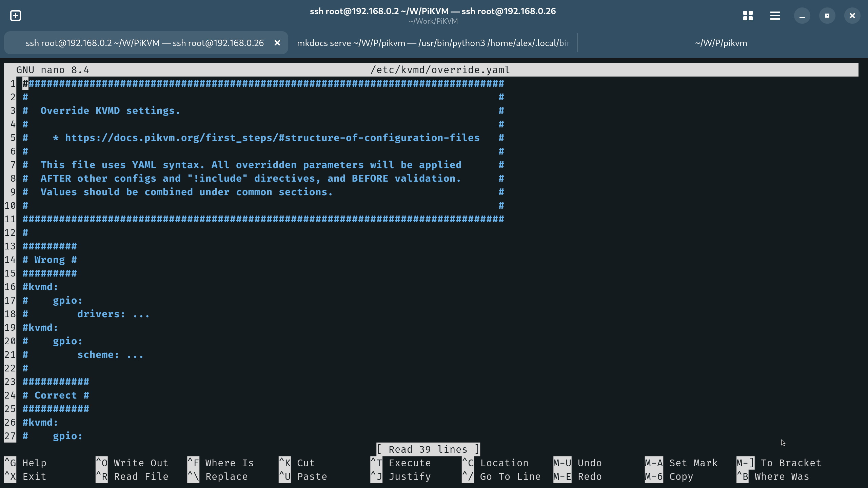Place cursor on the '# Wrong #' line

coord(50,260)
